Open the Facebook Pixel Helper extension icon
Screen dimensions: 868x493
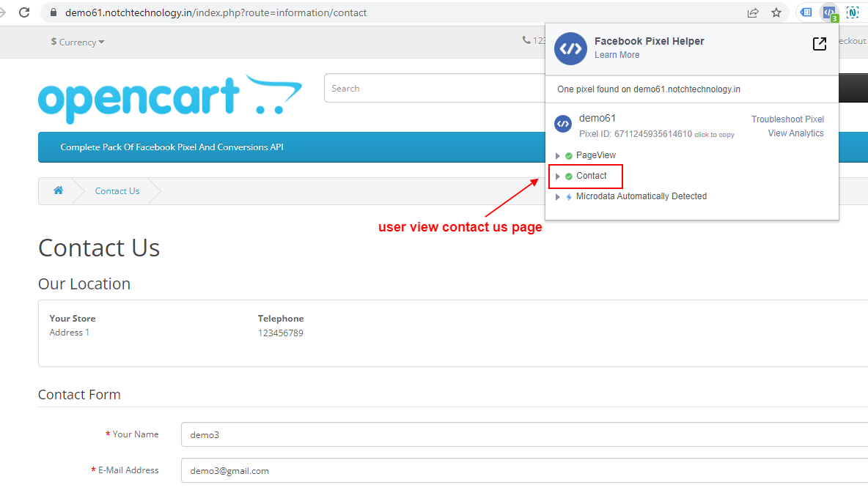829,12
